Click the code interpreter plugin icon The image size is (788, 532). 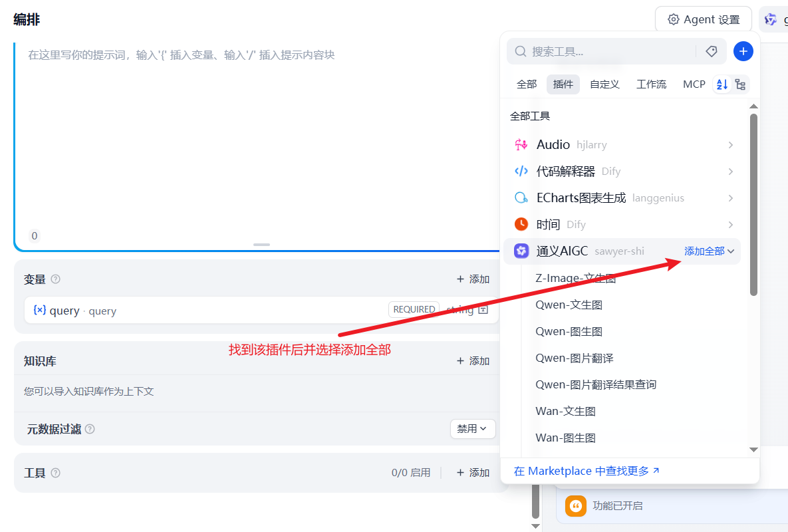[521, 172]
